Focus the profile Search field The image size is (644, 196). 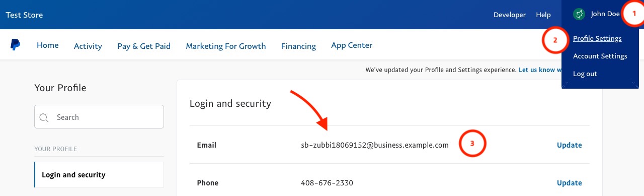click(x=99, y=117)
